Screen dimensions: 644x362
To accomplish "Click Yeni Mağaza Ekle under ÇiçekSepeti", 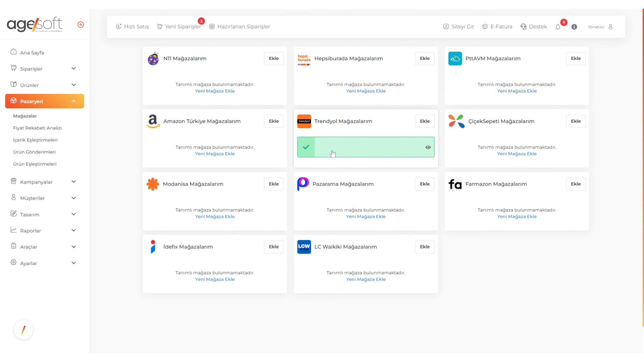I will coord(517,154).
